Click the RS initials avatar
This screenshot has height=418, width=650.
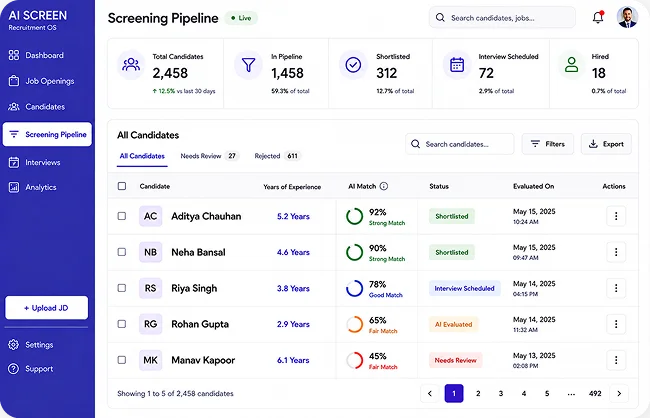pos(150,288)
